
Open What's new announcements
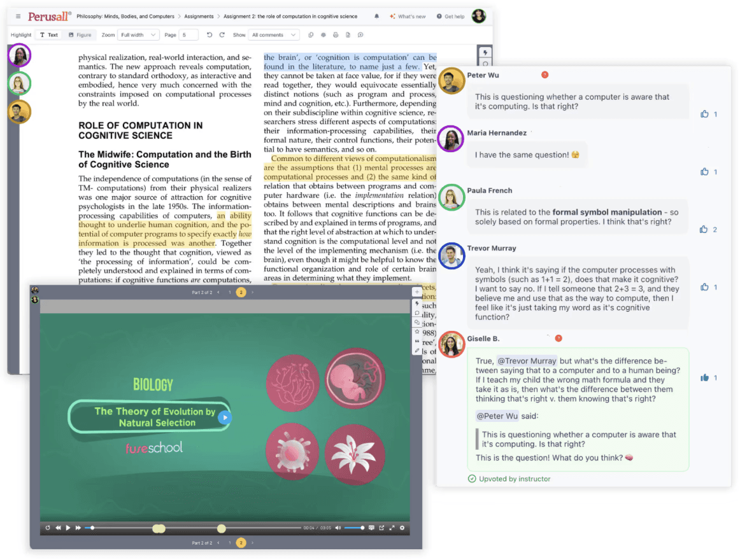pyautogui.click(x=408, y=17)
